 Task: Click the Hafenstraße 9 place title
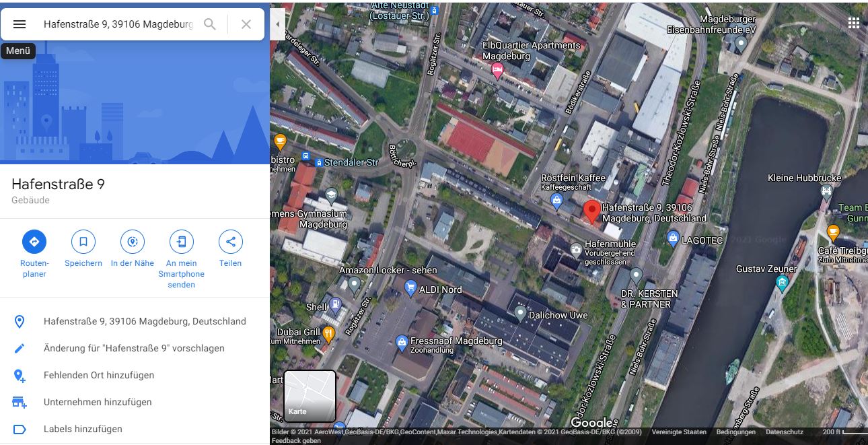click(59, 184)
